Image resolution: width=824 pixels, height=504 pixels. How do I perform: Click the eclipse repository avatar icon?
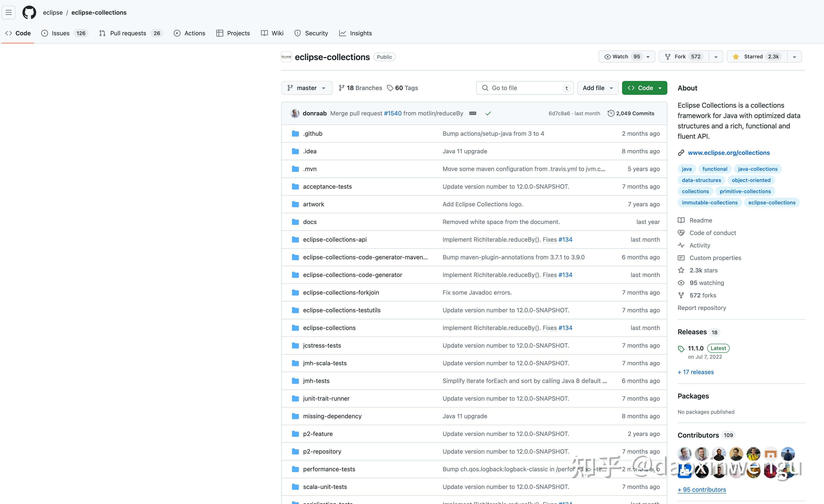pos(286,57)
